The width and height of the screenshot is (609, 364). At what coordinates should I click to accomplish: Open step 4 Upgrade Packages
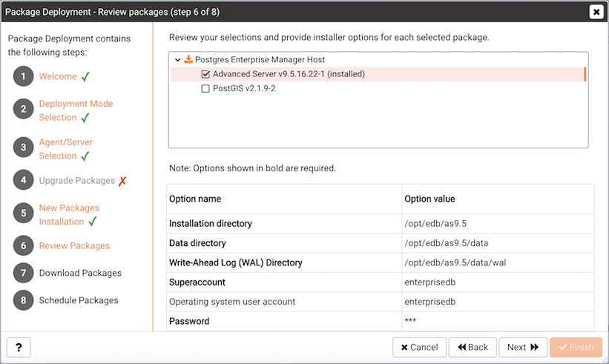click(x=77, y=180)
